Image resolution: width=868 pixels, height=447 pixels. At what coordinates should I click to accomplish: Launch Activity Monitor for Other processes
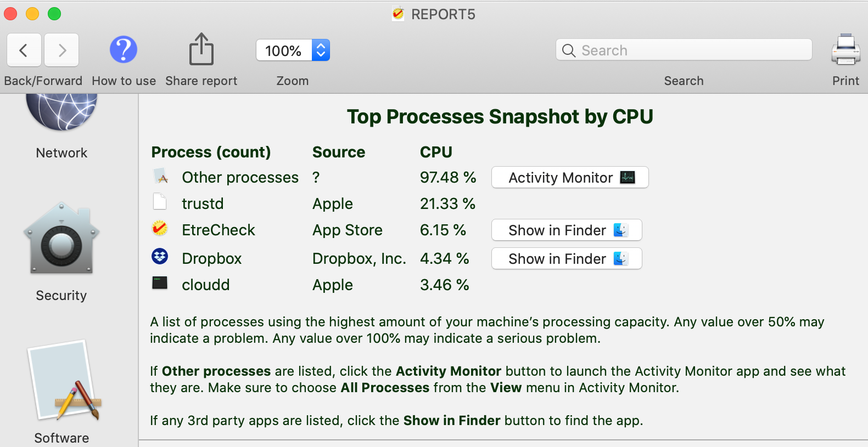click(569, 177)
